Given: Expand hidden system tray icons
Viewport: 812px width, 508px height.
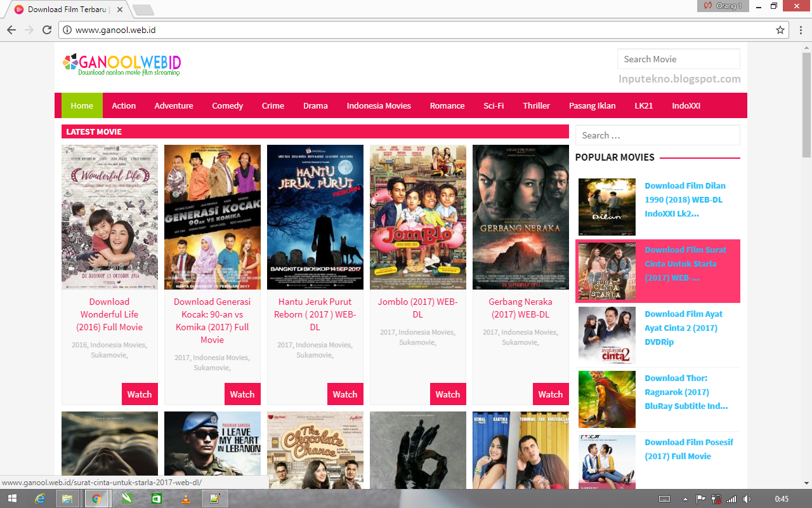Looking at the screenshot, I should pyautogui.click(x=685, y=498).
